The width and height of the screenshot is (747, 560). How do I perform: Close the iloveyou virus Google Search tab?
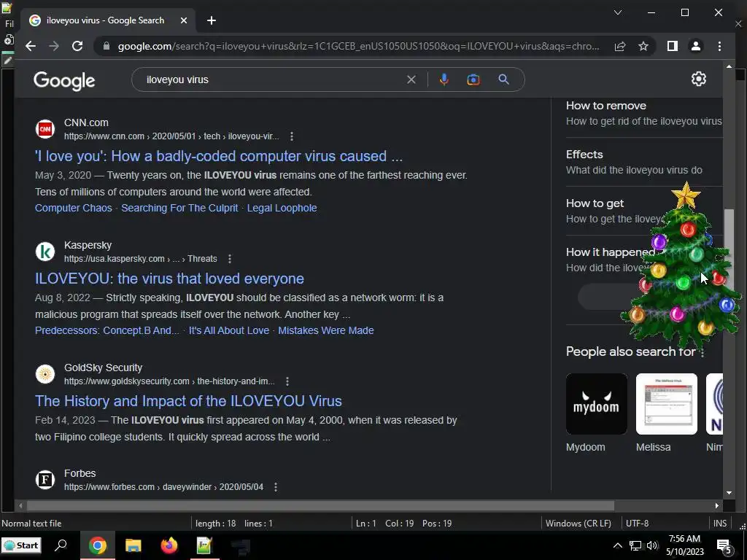pyautogui.click(x=184, y=20)
